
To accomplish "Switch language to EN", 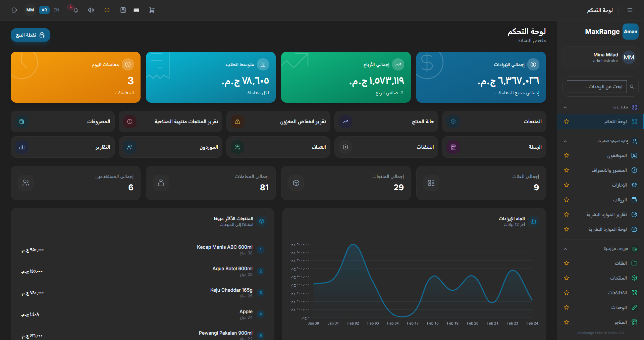I will (56, 10).
